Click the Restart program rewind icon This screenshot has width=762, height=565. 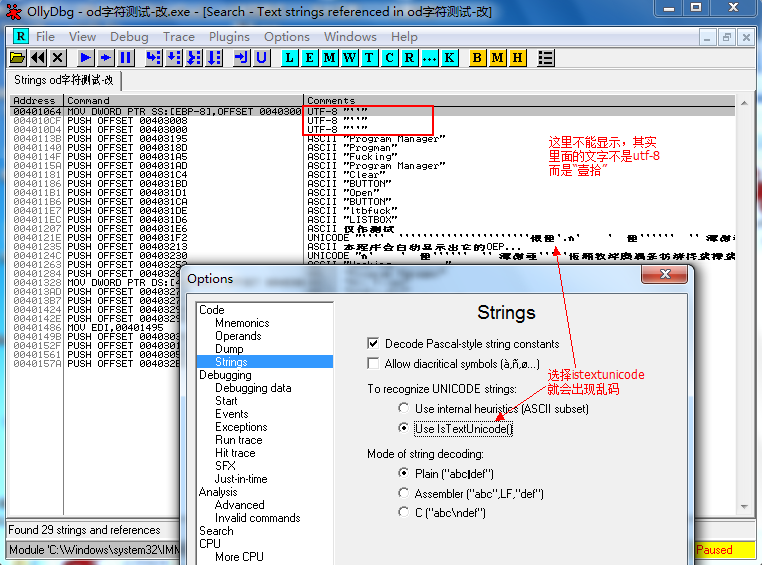point(38,58)
